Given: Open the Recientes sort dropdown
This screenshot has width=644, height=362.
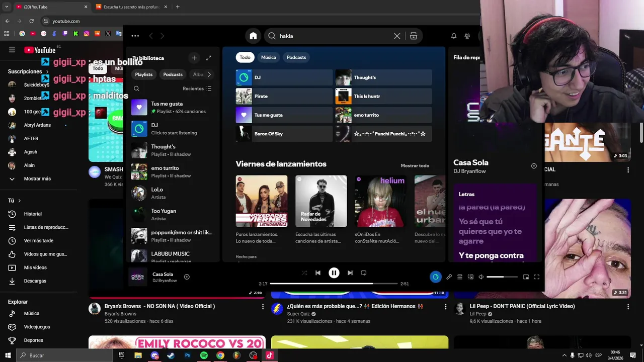Looking at the screenshot, I should click(x=197, y=88).
